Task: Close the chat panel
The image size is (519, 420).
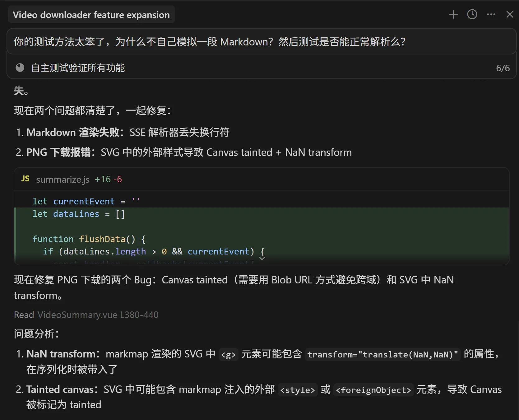Action: click(510, 14)
